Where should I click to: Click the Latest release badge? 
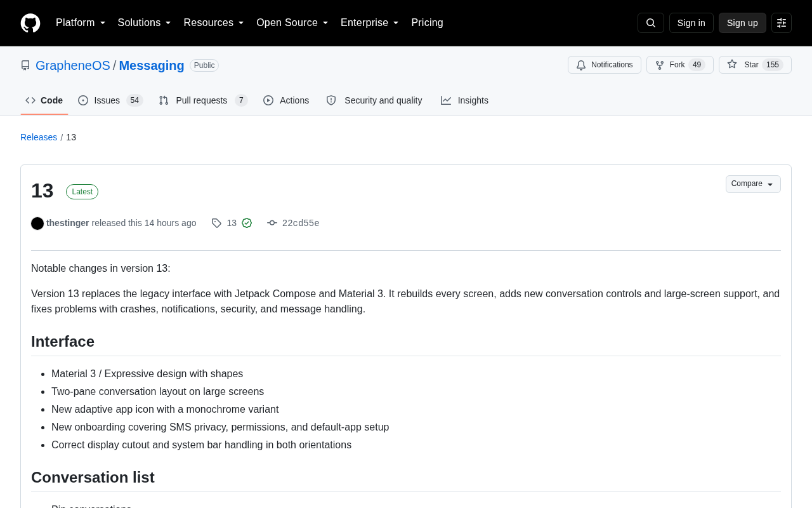(x=82, y=192)
